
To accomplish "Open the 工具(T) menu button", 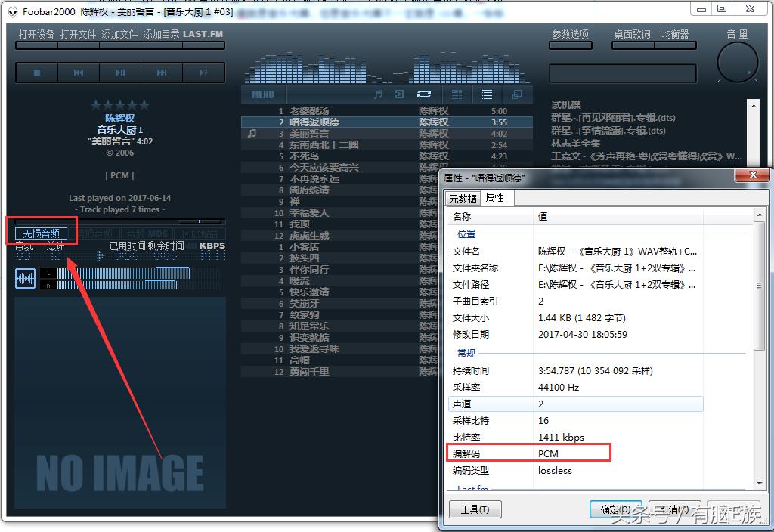I will pyautogui.click(x=475, y=509).
